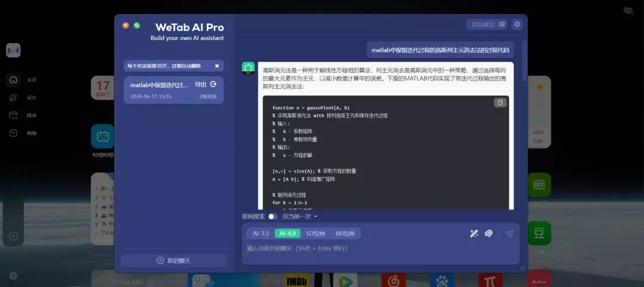
Task: Open 购物 shopping in the sidebar
Action: pos(23,133)
